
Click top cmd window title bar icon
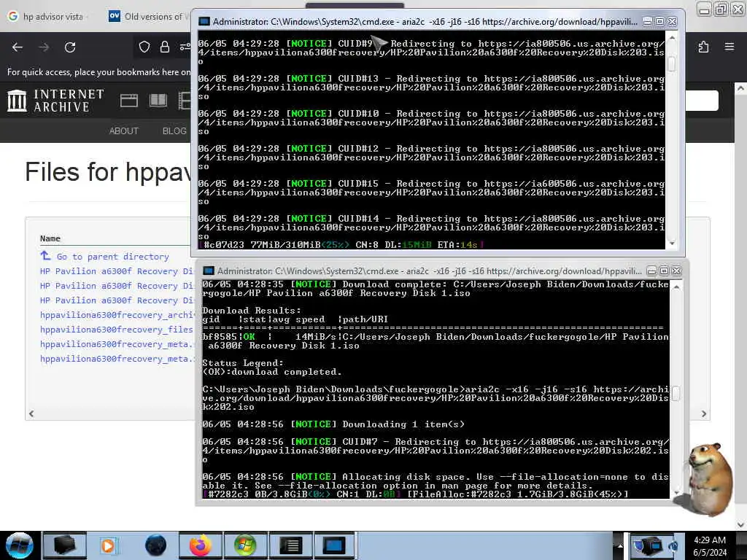pyautogui.click(x=204, y=21)
